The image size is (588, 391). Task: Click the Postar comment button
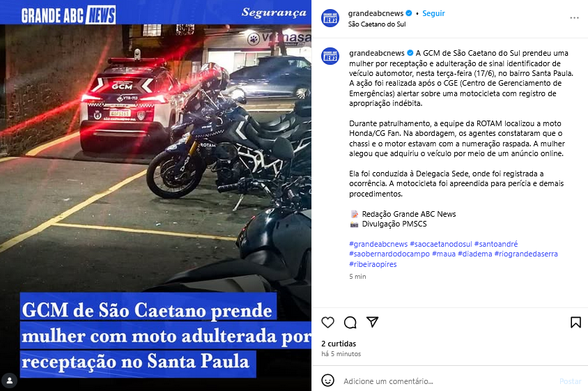(x=571, y=381)
